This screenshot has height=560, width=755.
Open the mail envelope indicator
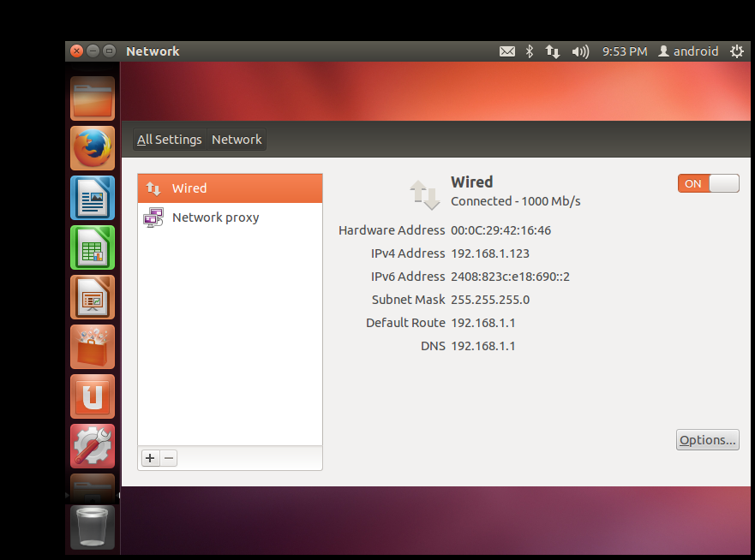click(507, 51)
